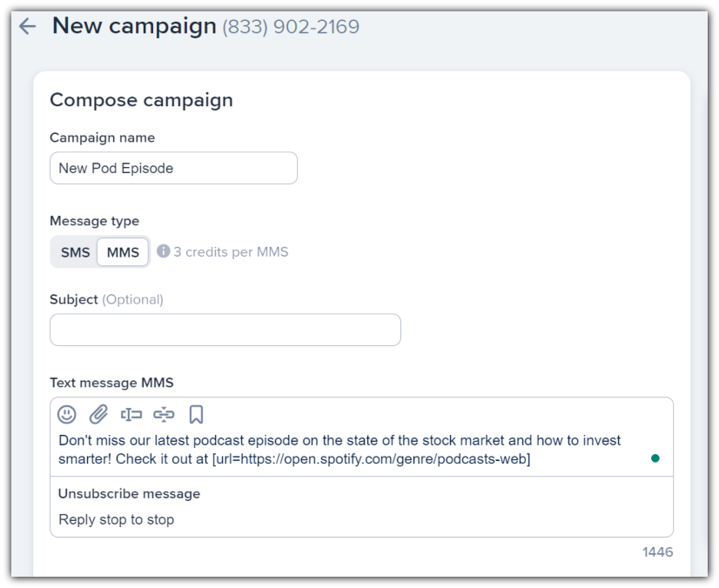Select the MMS message type
Screen dimensions: 719x588
(x=124, y=251)
